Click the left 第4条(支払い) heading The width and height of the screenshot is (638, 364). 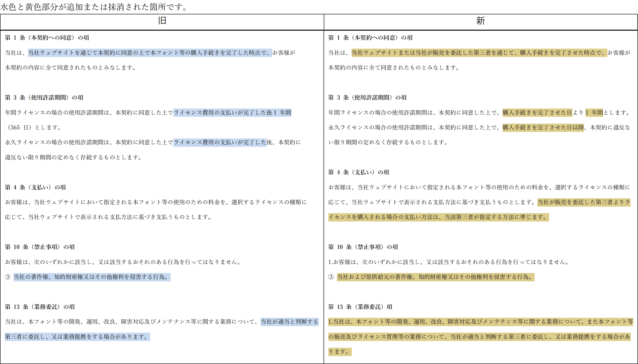coord(35,187)
